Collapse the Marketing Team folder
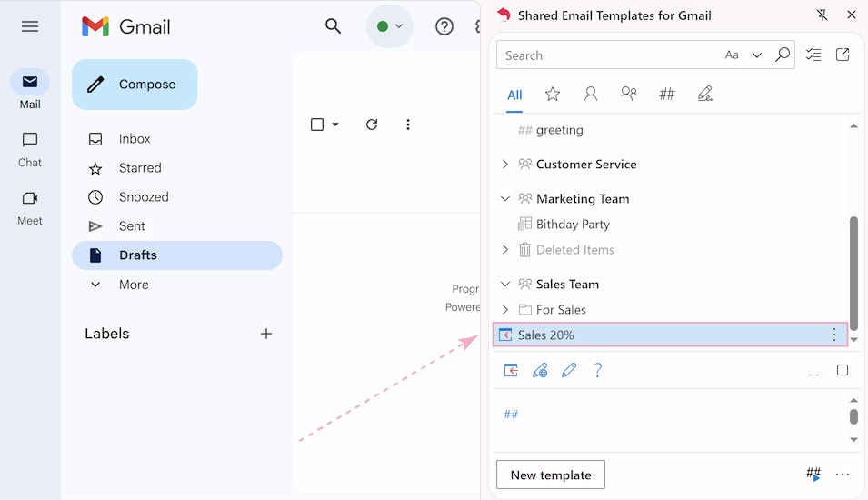Image resolution: width=868 pixels, height=500 pixels. tap(505, 198)
